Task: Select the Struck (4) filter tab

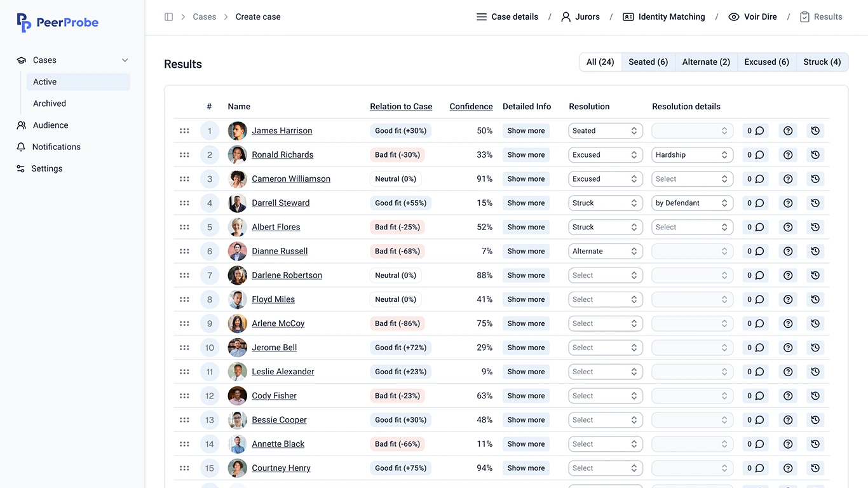Action: click(x=822, y=62)
